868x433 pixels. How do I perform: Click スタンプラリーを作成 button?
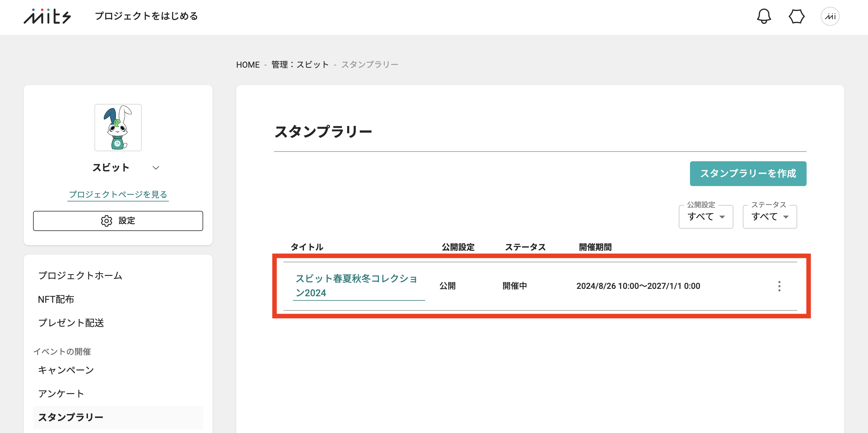coord(748,173)
